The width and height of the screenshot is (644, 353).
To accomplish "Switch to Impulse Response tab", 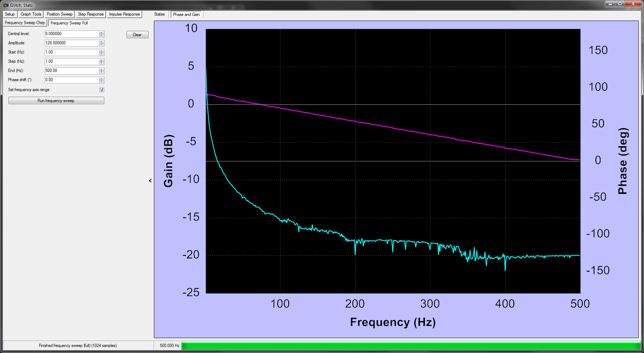I will pyautogui.click(x=124, y=14).
